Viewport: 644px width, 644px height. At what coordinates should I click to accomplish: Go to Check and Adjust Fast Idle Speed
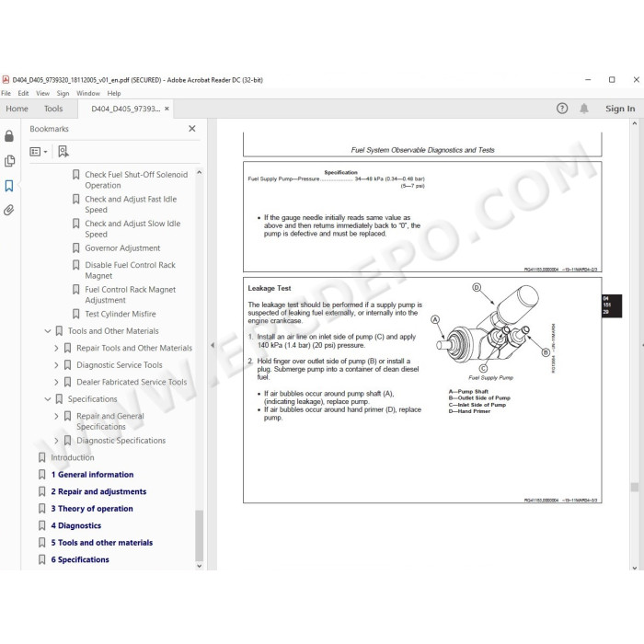coord(131,204)
